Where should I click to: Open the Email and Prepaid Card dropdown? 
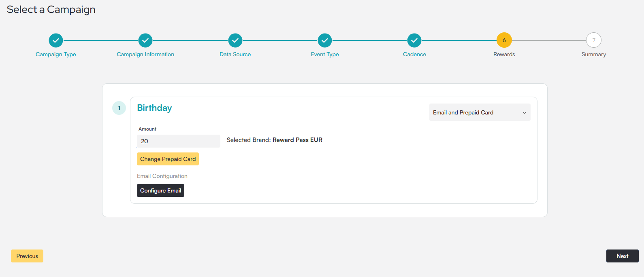pyautogui.click(x=480, y=112)
